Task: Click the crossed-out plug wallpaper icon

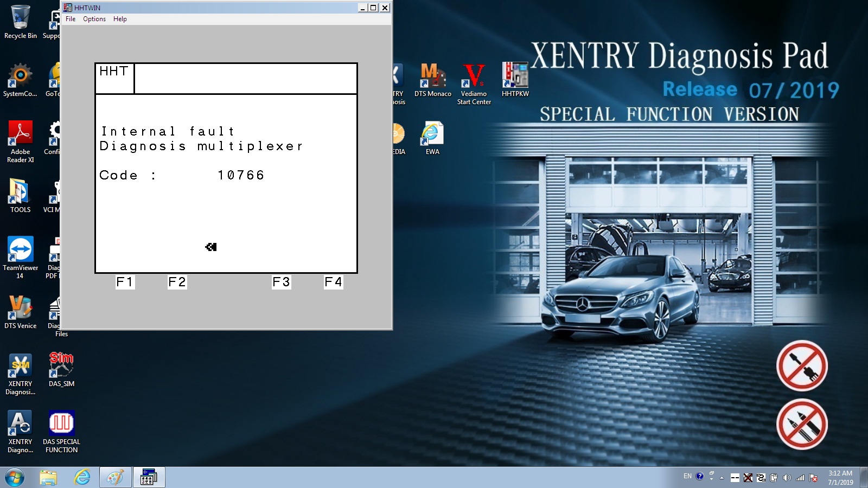Action: (802, 365)
